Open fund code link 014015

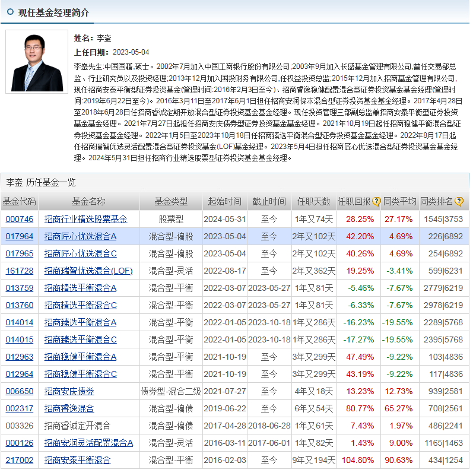point(20,339)
